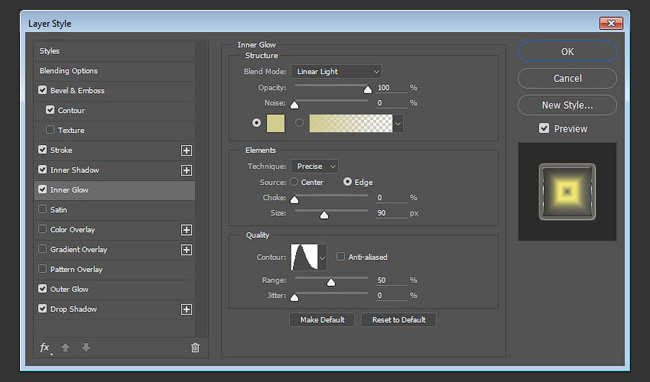This screenshot has width=650, height=382.
Task: Select solid color radio button
Action: (257, 123)
